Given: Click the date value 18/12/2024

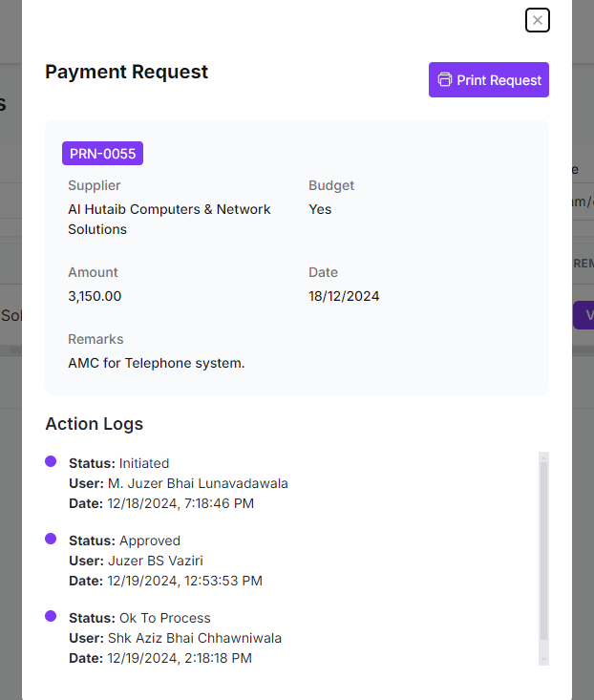Looking at the screenshot, I should click(344, 296).
